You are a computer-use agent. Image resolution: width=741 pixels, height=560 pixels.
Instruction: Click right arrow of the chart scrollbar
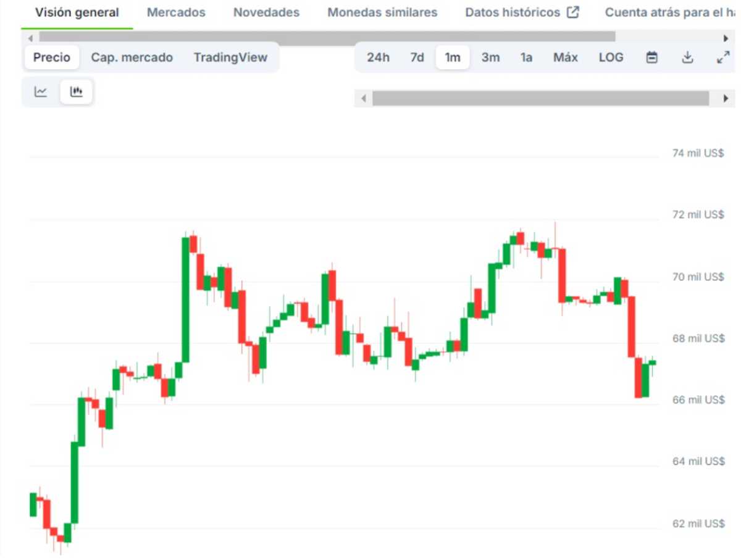click(x=727, y=98)
